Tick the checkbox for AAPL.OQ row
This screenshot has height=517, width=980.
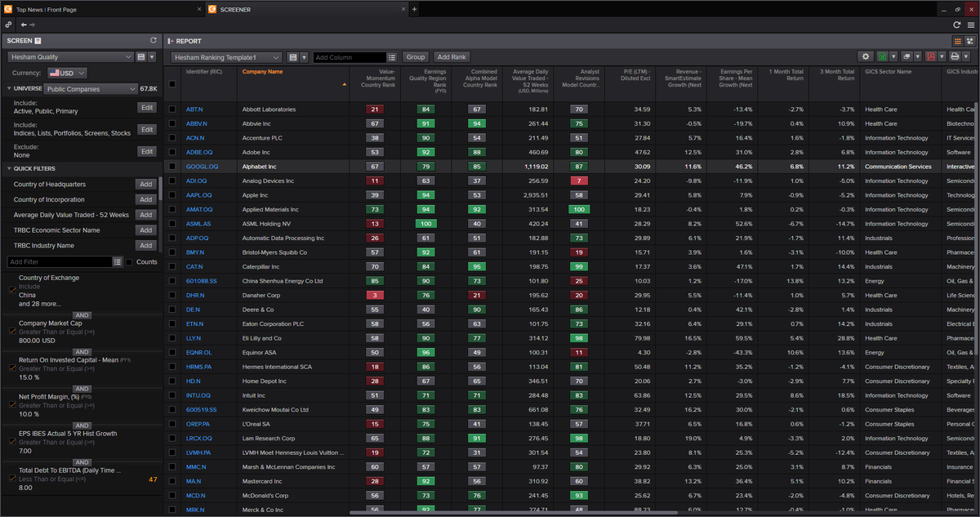coord(171,194)
